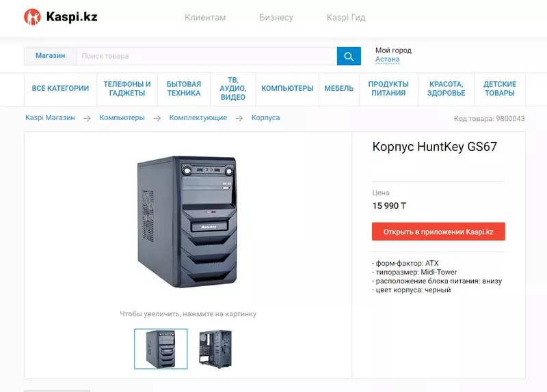Open the Бизнесу menu item
Screen dimensions: 547x392
(x=276, y=18)
